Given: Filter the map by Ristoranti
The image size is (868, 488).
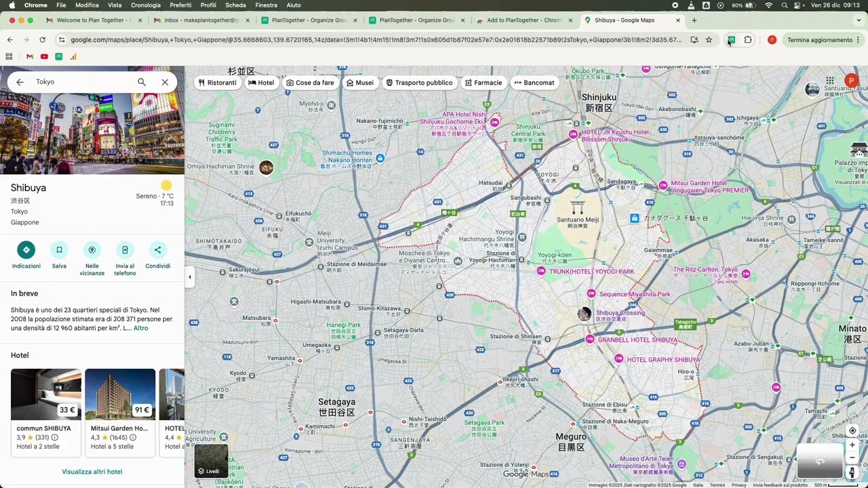Looking at the screenshot, I should click(217, 83).
